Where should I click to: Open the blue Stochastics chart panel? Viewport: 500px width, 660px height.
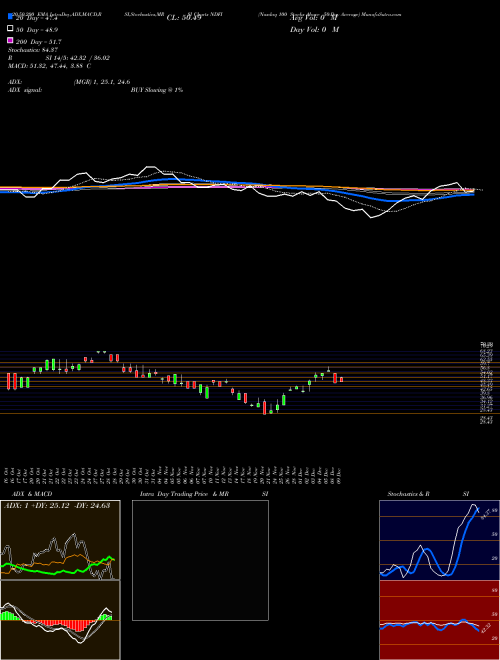pos(439,540)
